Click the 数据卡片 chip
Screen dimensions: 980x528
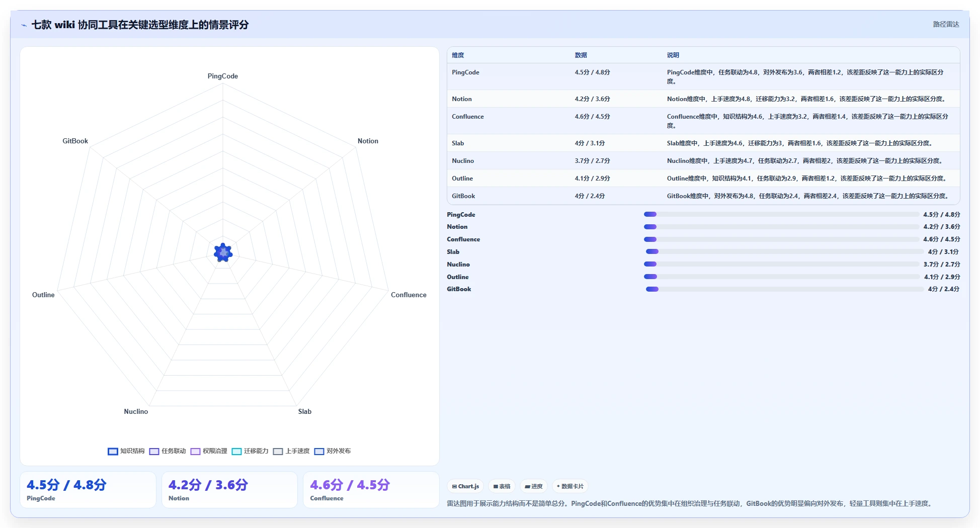[x=570, y=486]
